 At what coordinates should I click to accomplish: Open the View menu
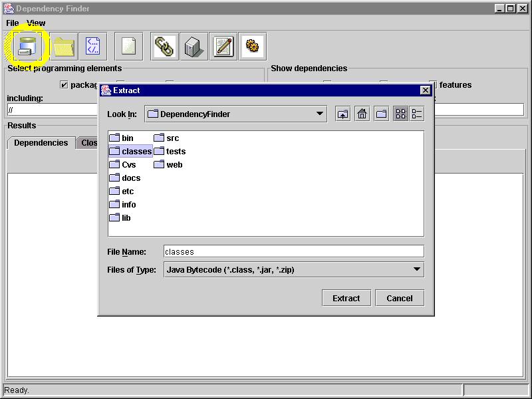click(x=36, y=23)
